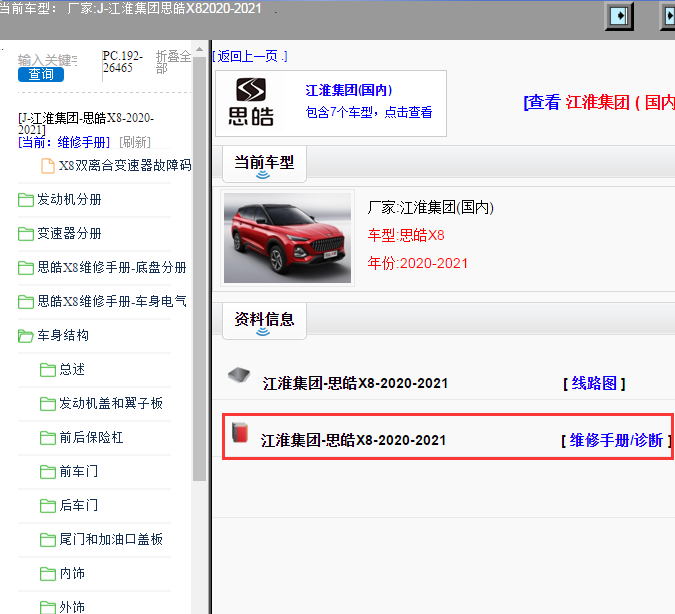Screen dimensions: 675x614
Task: Click 包含7个车型，点击查看 link
Action: click(x=369, y=112)
